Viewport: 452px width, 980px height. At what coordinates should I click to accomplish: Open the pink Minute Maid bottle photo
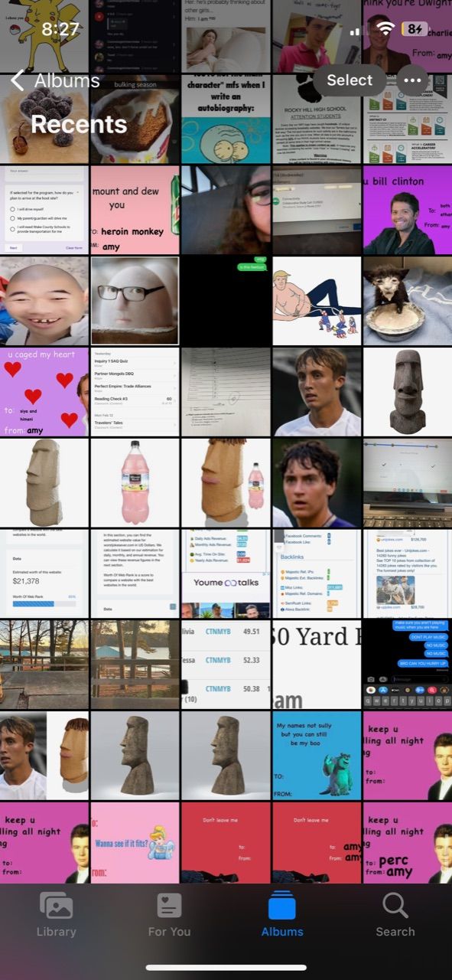(x=135, y=482)
